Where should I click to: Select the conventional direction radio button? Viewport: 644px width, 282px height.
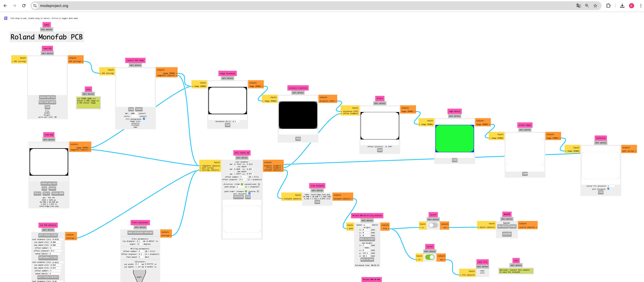pos(259,184)
